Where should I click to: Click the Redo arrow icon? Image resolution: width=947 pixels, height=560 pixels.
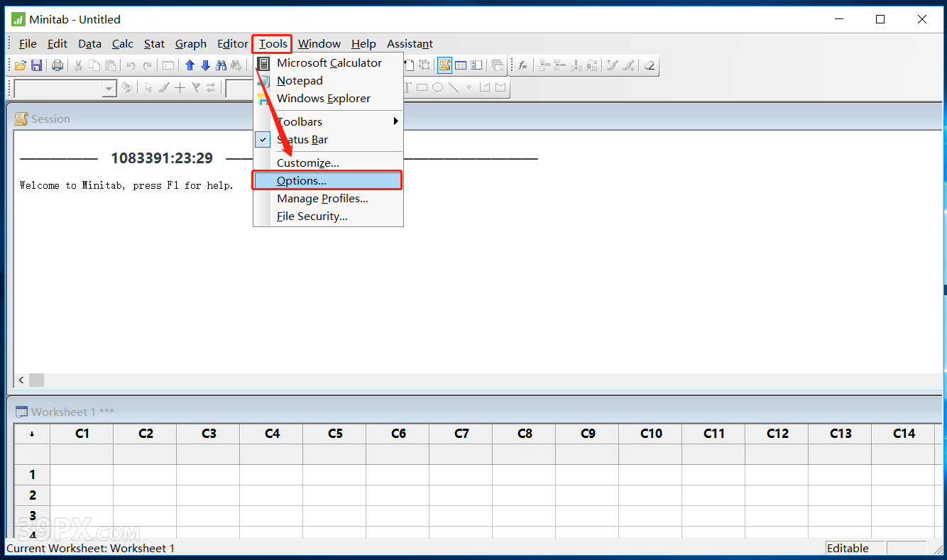[147, 65]
